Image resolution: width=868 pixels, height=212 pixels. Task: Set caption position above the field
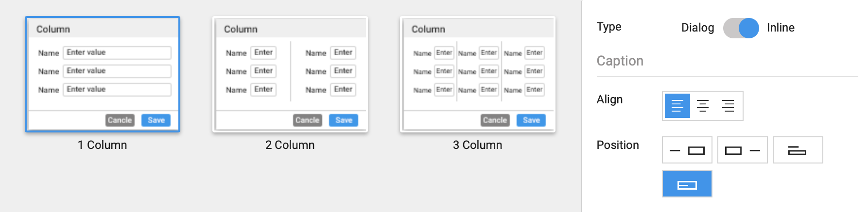[x=797, y=150]
